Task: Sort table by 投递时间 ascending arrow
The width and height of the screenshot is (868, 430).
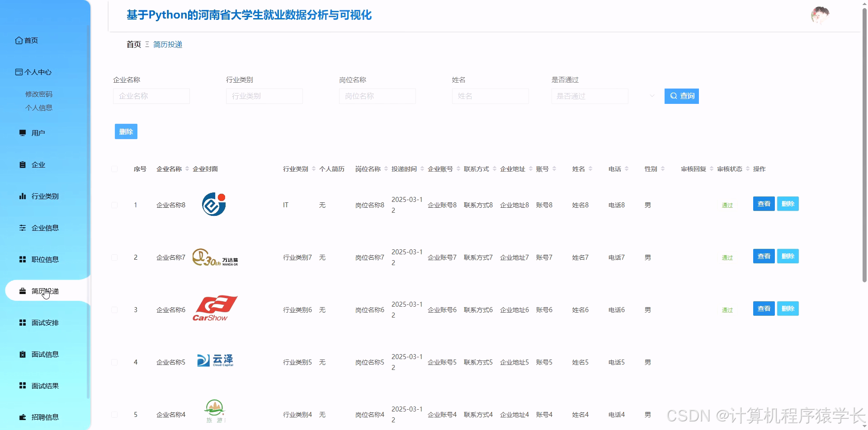Action: point(422,167)
